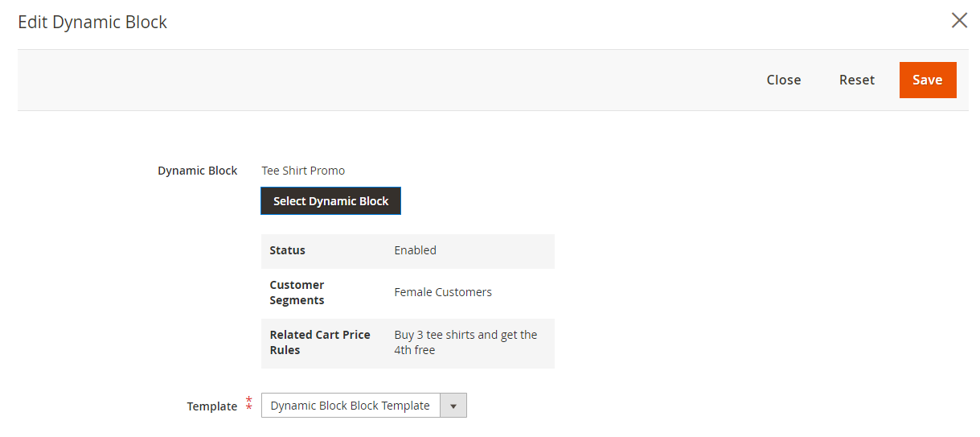Click the block details table background
This screenshot has width=980, height=437.
coord(408,301)
